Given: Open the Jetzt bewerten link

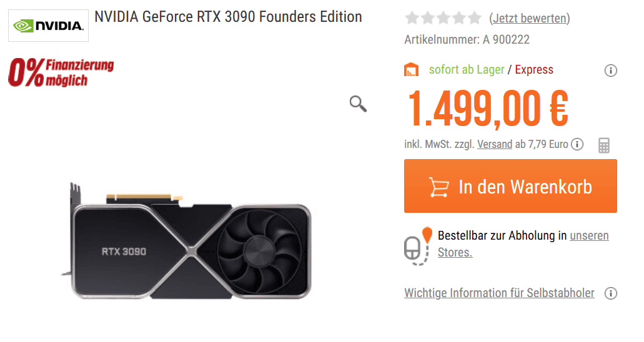Looking at the screenshot, I should point(529,18).
